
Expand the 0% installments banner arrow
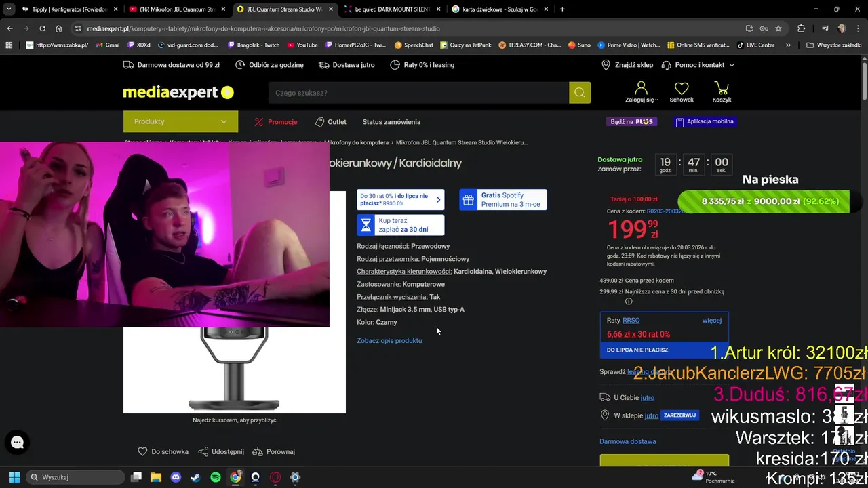pos(439,199)
